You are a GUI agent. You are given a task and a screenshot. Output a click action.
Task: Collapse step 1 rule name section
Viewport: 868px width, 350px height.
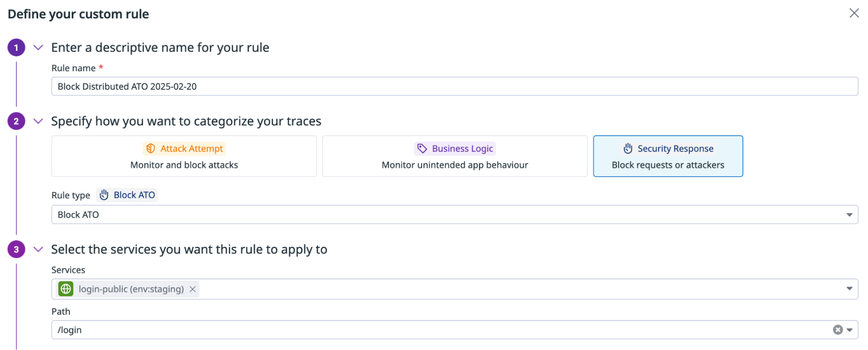[38, 47]
